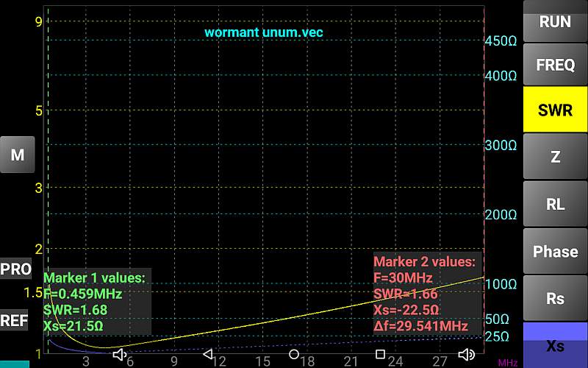
Task: Open the PRO settings button
Action: coord(15,269)
